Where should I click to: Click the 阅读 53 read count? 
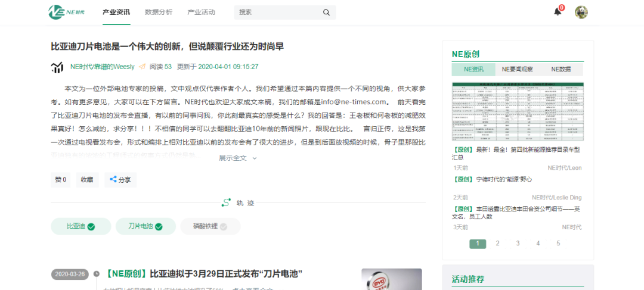pos(160,67)
